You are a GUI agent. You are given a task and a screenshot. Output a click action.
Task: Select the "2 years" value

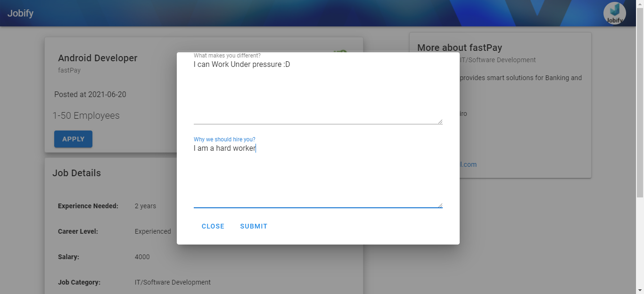pos(145,206)
